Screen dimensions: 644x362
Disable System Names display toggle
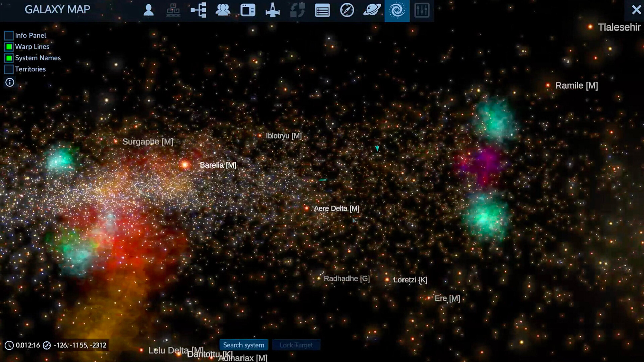coord(8,57)
